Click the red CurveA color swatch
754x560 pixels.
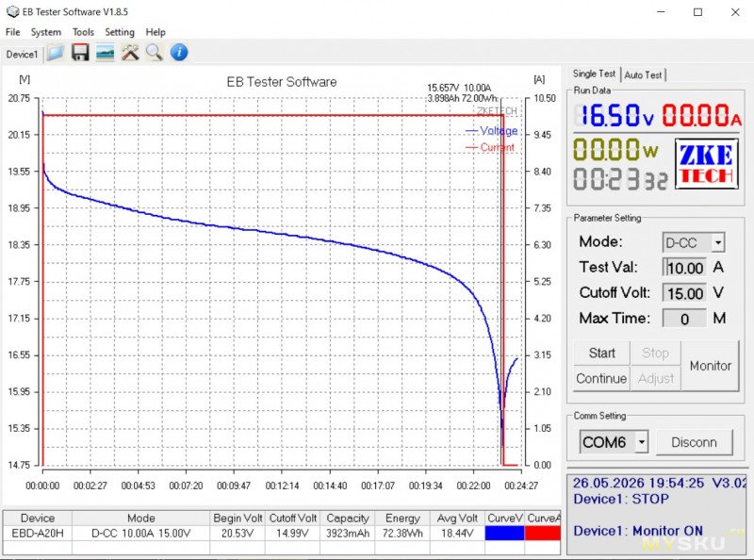tap(543, 533)
